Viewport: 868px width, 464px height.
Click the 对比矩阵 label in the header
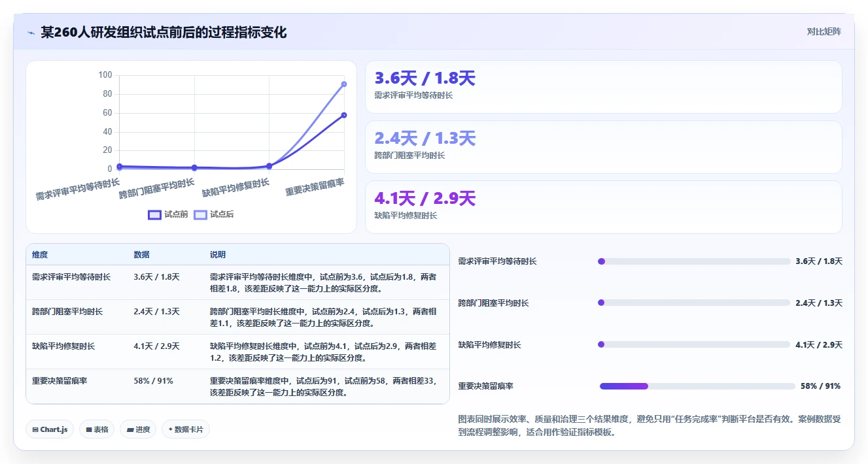point(824,31)
